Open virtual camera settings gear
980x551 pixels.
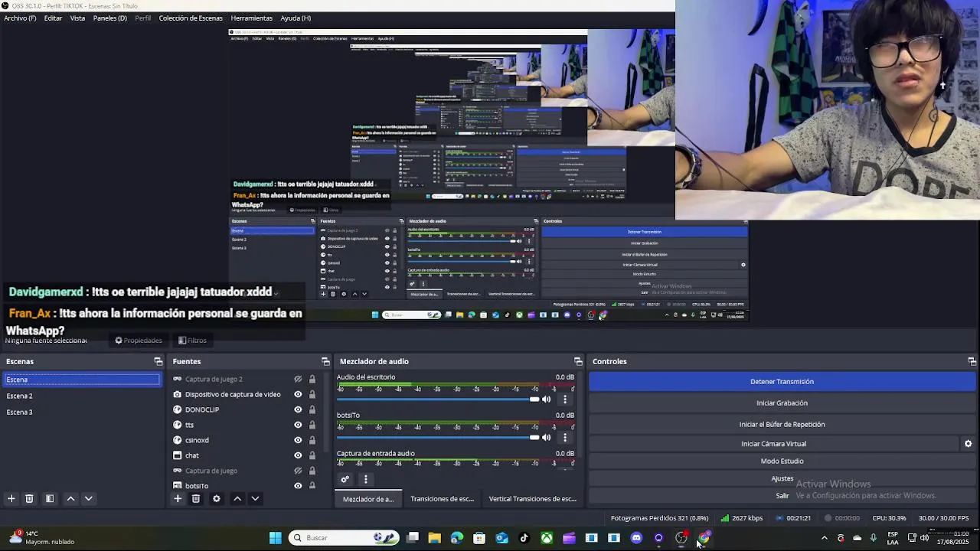point(968,444)
